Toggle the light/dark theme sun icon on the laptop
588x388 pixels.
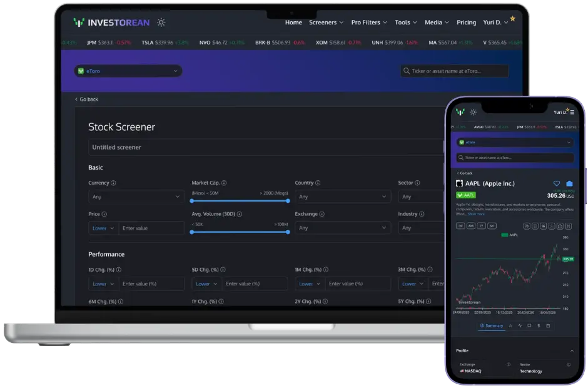[x=161, y=23]
